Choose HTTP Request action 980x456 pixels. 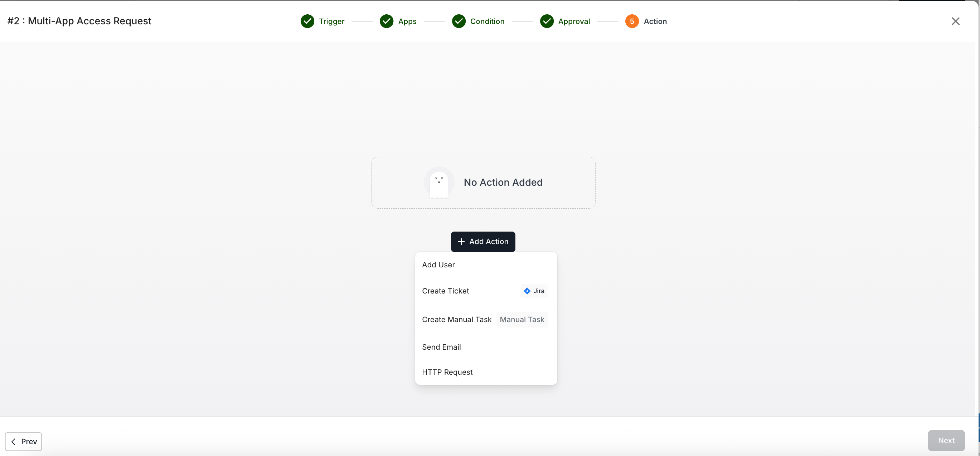click(447, 372)
